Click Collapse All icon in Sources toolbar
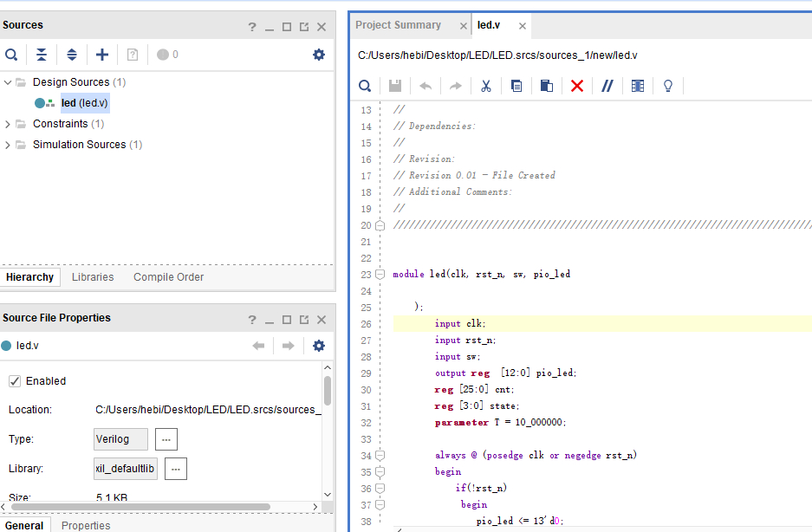 tap(42, 55)
